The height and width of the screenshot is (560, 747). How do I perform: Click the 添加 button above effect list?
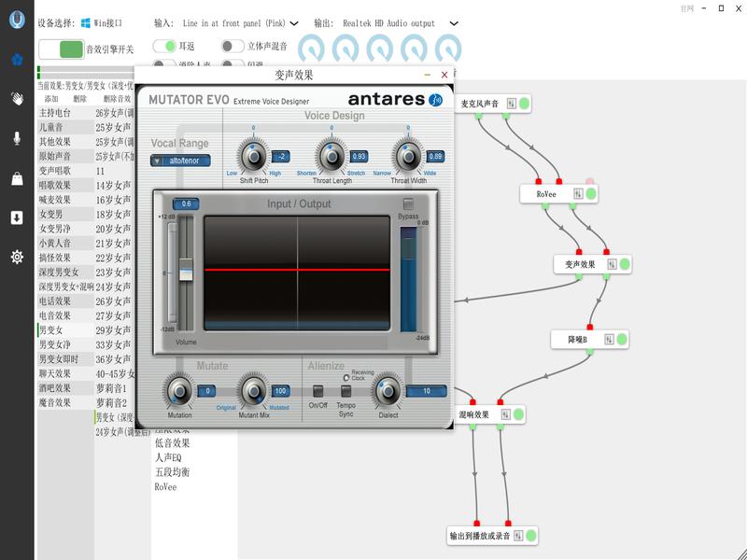click(51, 99)
